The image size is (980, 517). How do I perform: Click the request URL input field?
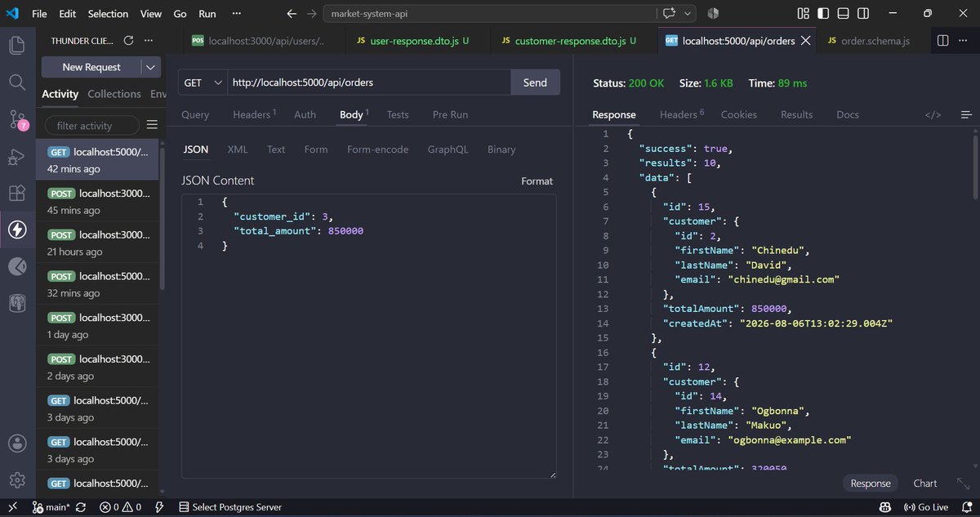coord(369,82)
